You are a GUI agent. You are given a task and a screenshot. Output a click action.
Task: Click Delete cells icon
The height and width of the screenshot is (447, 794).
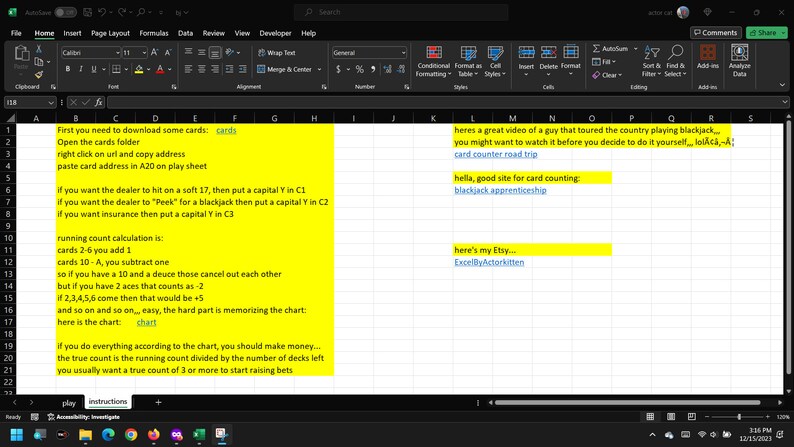(548, 52)
